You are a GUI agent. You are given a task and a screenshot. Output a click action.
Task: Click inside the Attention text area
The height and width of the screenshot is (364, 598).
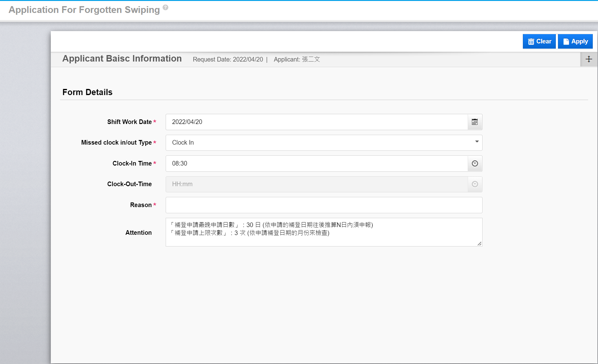(324, 238)
